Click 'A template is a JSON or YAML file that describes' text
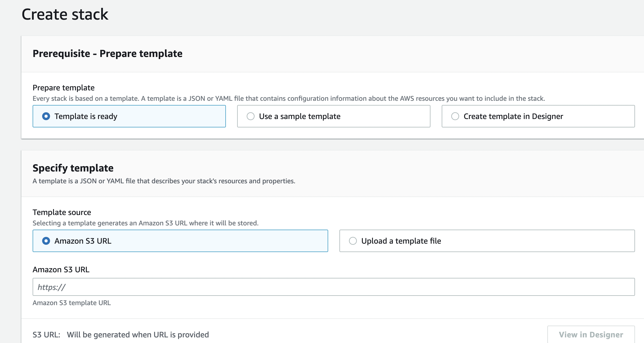Screen dimensions: 644x343 point(164,181)
